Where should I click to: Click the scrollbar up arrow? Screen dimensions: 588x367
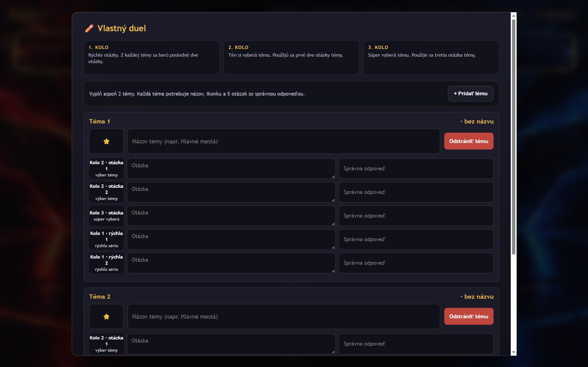514,16
